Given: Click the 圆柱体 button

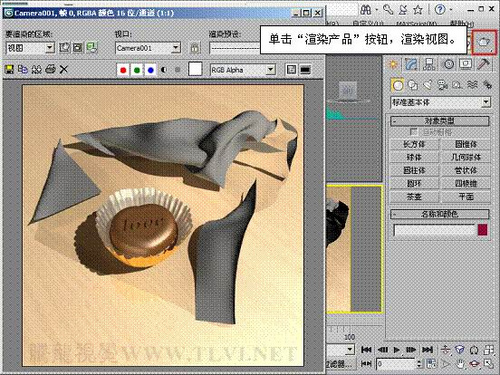Looking at the screenshot, I should click(x=414, y=170).
